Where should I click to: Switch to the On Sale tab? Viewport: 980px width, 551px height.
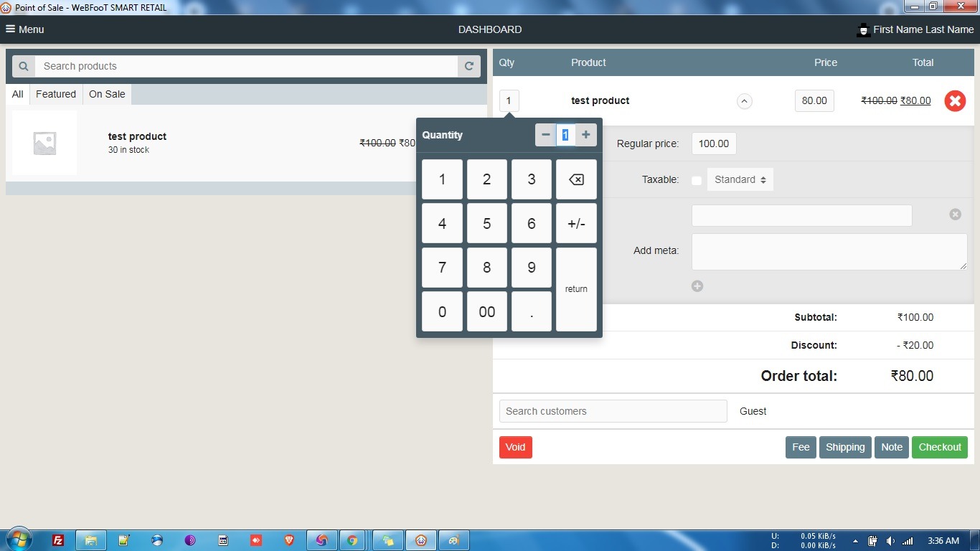(107, 94)
